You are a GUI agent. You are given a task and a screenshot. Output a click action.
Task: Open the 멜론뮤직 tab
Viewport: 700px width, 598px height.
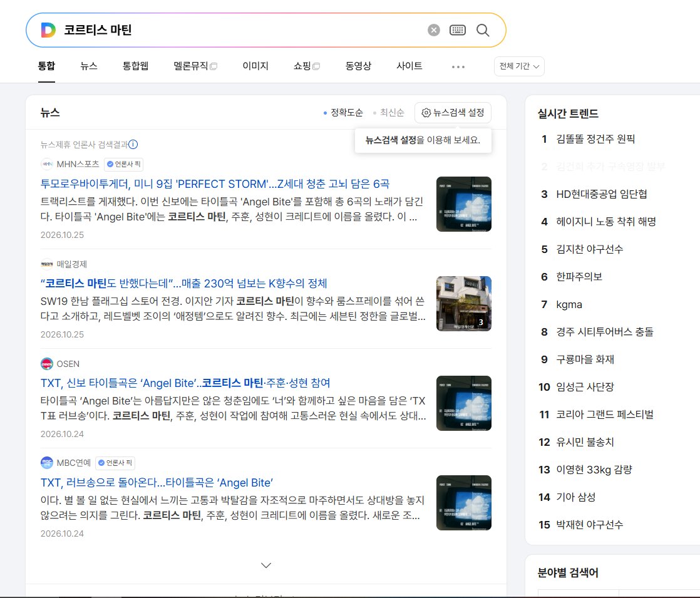195,66
